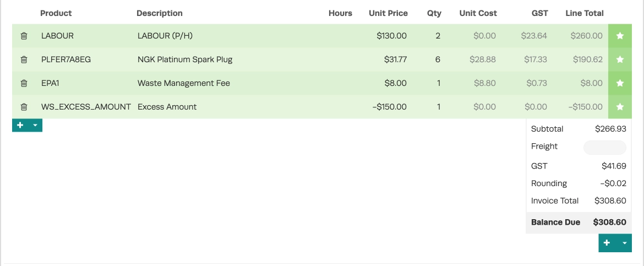Image resolution: width=644 pixels, height=266 pixels.
Task: Star the Waste Management Fee row
Action: point(620,83)
